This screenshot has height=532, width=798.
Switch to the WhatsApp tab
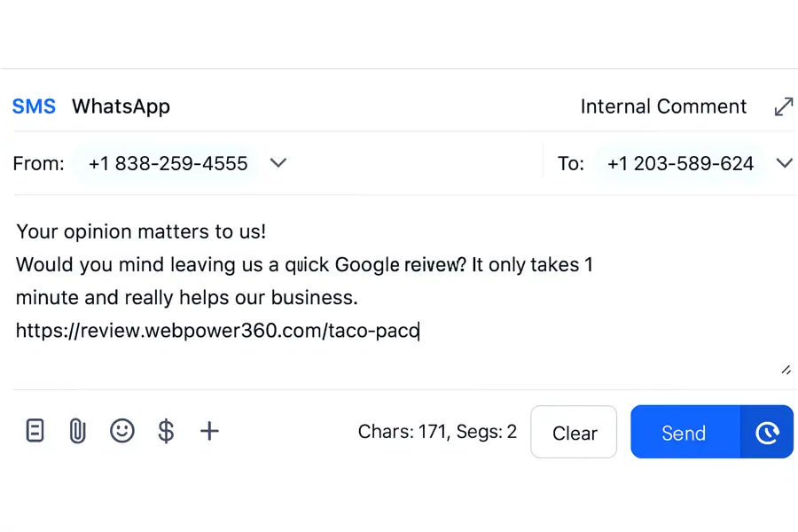click(x=121, y=106)
